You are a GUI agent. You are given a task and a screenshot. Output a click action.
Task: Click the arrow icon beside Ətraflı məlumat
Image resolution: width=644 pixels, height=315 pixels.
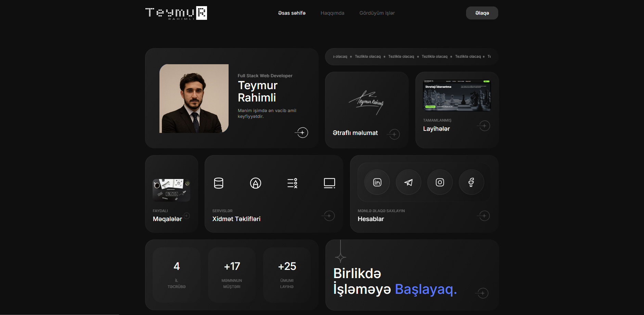click(394, 134)
